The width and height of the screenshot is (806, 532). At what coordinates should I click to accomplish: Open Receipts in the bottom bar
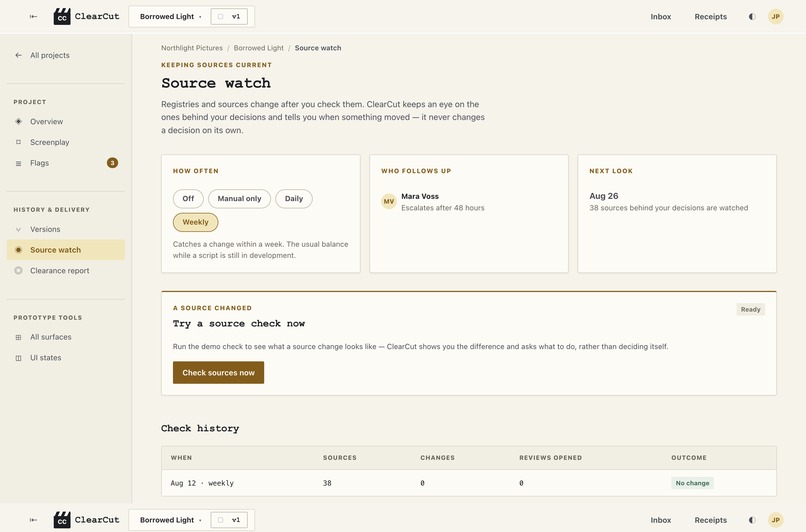click(x=710, y=520)
